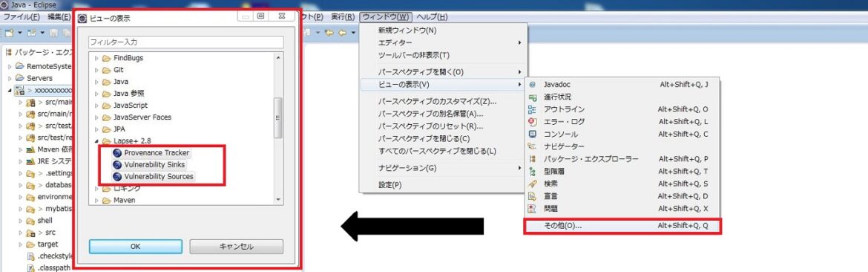Click the フィルター入力 filter field
The image size is (868, 272).
click(x=186, y=42)
